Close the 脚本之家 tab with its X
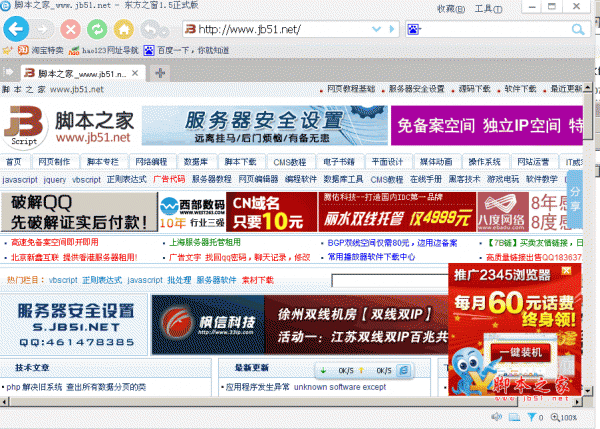Screen dimensions: 600x429 135,73
